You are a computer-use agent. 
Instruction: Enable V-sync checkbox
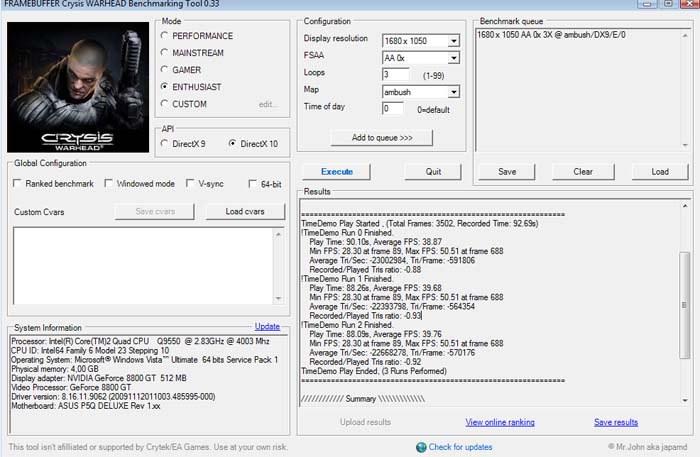click(x=190, y=183)
